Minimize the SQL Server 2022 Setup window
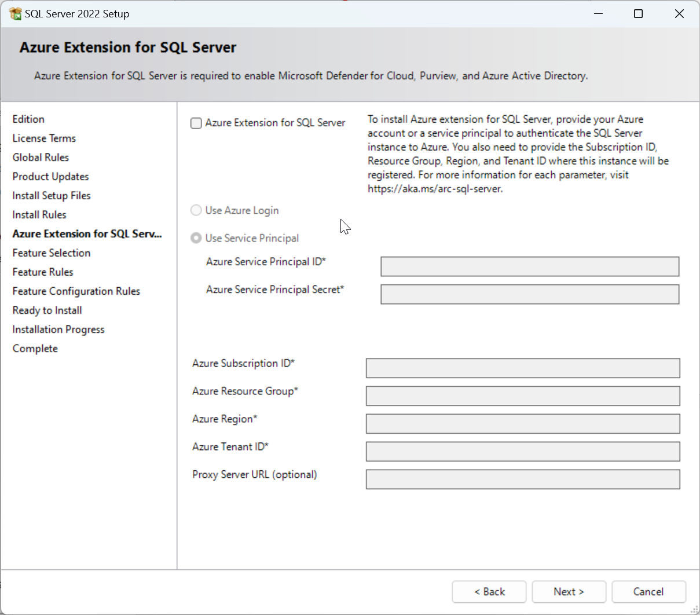700x615 pixels. click(599, 13)
